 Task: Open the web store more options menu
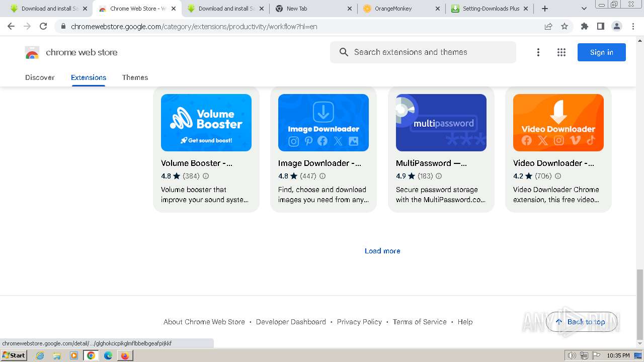[x=538, y=52]
